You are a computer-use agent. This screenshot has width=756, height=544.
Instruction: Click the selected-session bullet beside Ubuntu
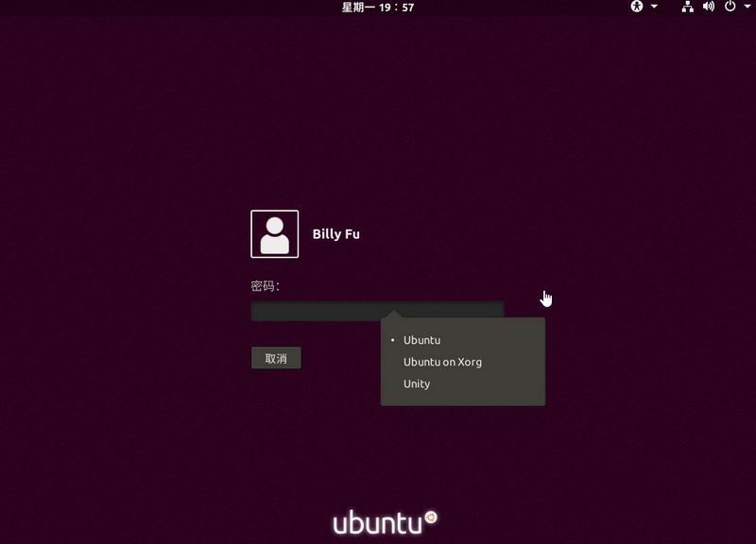(392, 340)
